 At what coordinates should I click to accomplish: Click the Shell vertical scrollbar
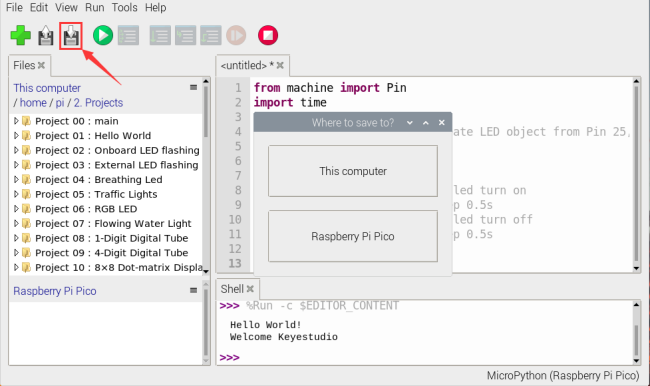click(x=636, y=333)
